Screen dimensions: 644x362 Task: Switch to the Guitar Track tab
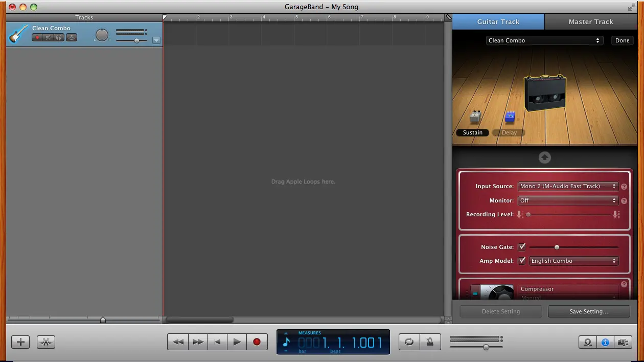(498, 22)
